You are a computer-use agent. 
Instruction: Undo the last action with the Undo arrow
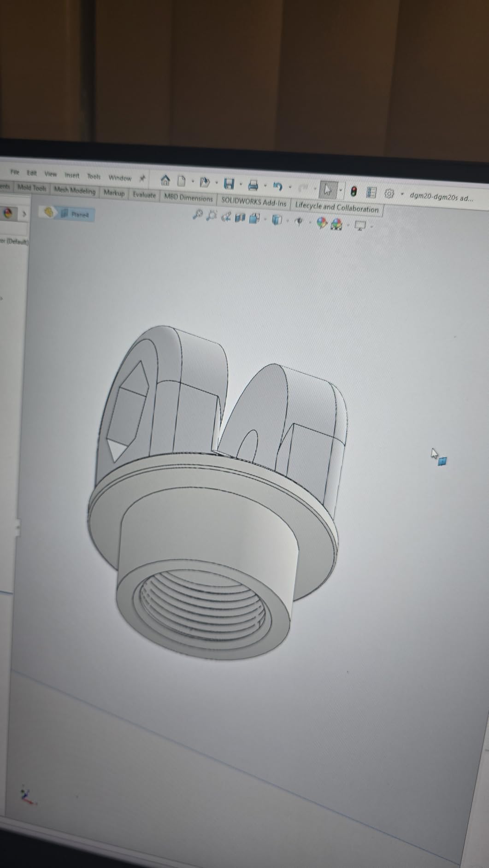pyautogui.click(x=277, y=186)
